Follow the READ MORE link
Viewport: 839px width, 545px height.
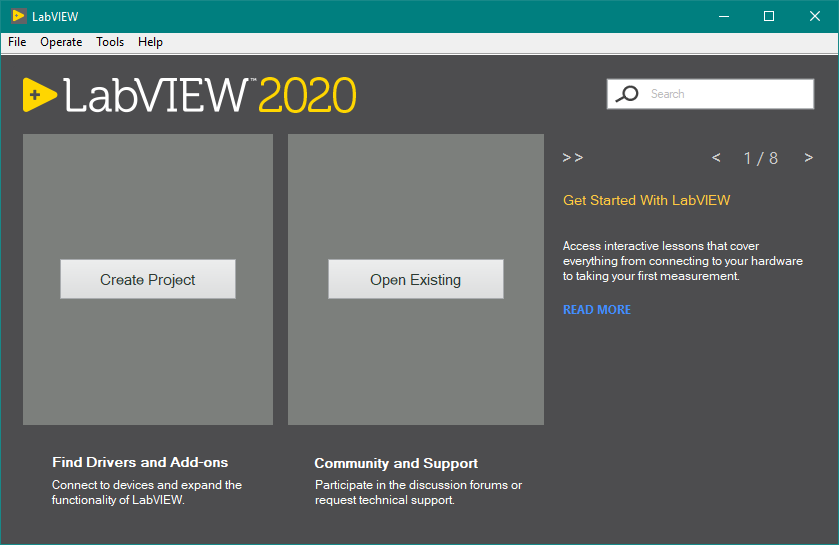(x=597, y=310)
